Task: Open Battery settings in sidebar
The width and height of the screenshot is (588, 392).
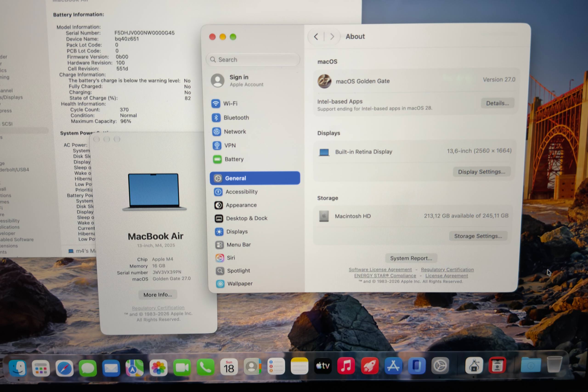Action: (254, 159)
